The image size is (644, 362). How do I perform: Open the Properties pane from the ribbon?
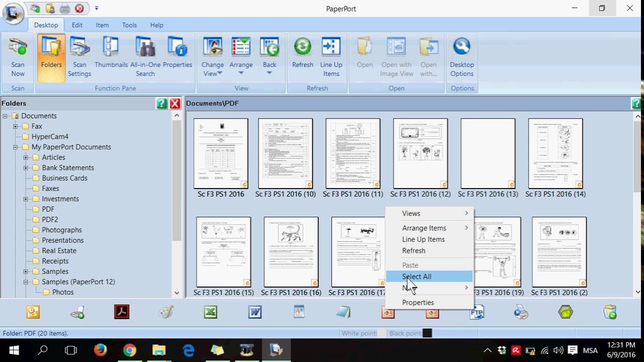178,53
